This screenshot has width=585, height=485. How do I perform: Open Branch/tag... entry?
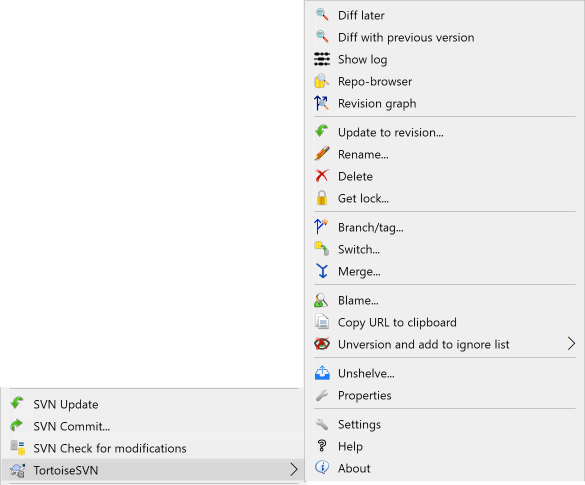[445, 227]
